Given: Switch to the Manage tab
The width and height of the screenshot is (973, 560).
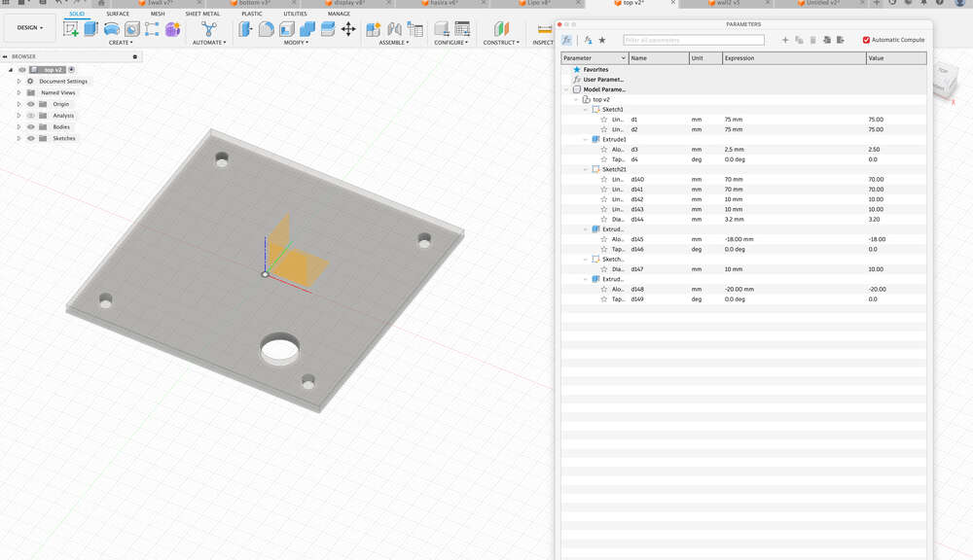Looking at the screenshot, I should click(x=339, y=14).
